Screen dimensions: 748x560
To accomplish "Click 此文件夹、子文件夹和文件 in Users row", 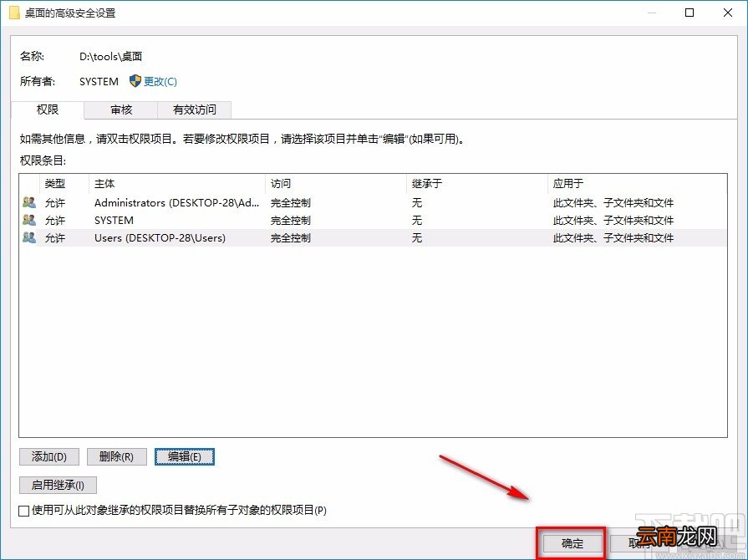I will (613, 237).
